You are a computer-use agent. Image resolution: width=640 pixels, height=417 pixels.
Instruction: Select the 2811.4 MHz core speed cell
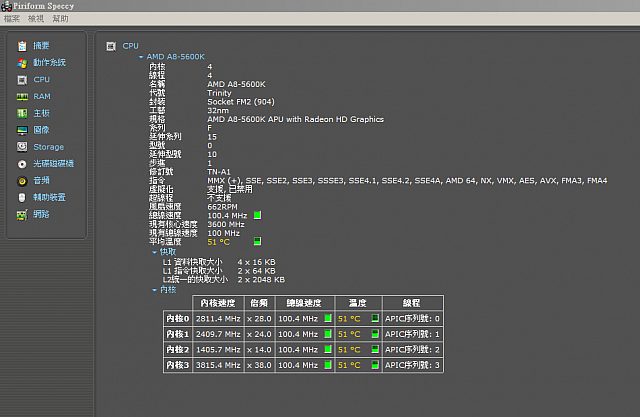(218, 319)
